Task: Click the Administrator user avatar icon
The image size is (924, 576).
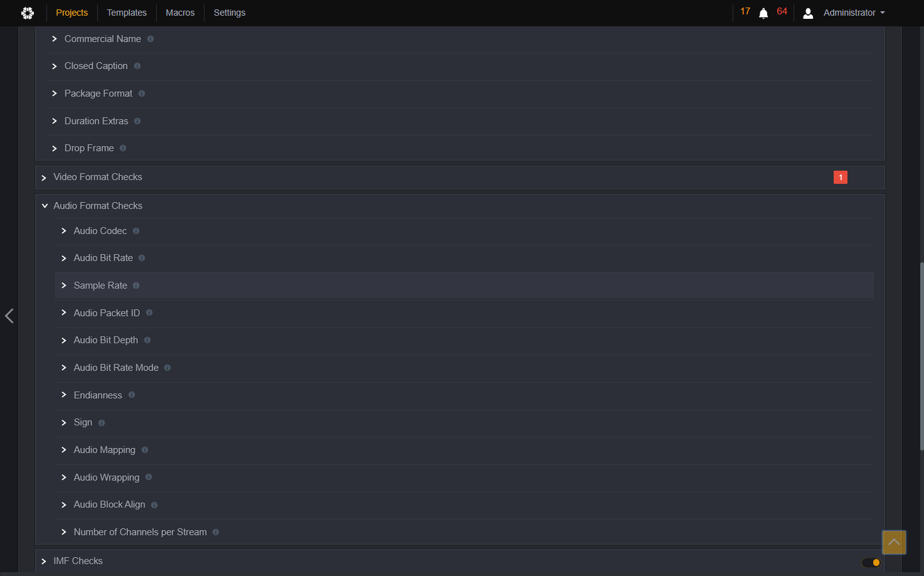Action: pos(808,13)
